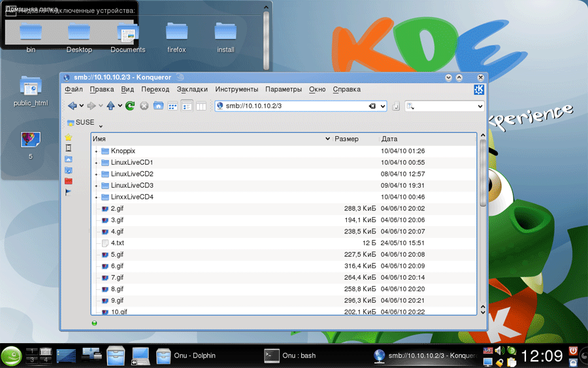The height and width of the screenshot is (368, 588).
Task: Click the red logout tray button
Action: click(573, 351)
